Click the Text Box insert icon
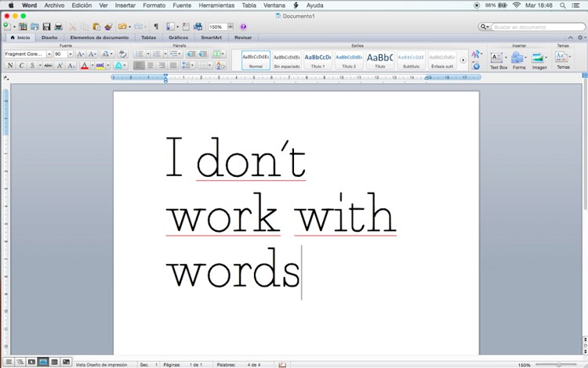588x368 pixels. pos(498,59)
